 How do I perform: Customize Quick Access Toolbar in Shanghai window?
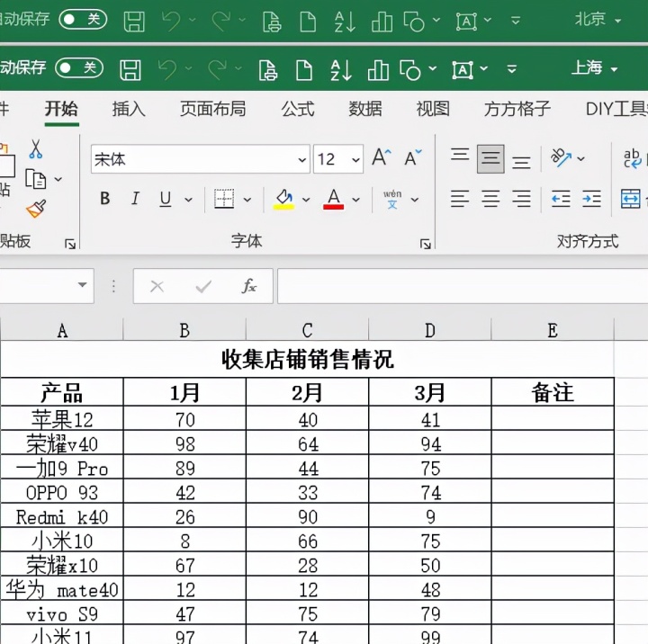(x=511, y=68)
